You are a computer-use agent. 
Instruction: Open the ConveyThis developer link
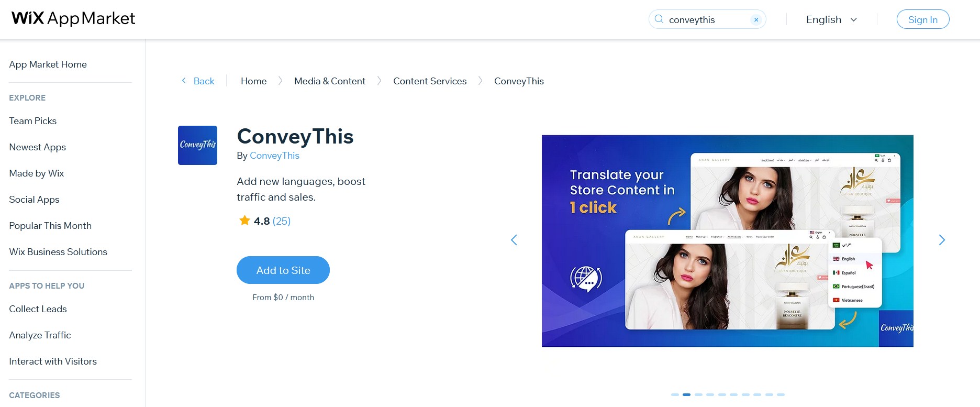[x=274, y=156]
